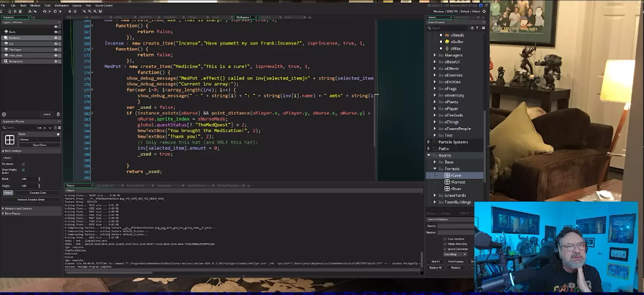Click the Run play toolbar icon

pos(50,11)
